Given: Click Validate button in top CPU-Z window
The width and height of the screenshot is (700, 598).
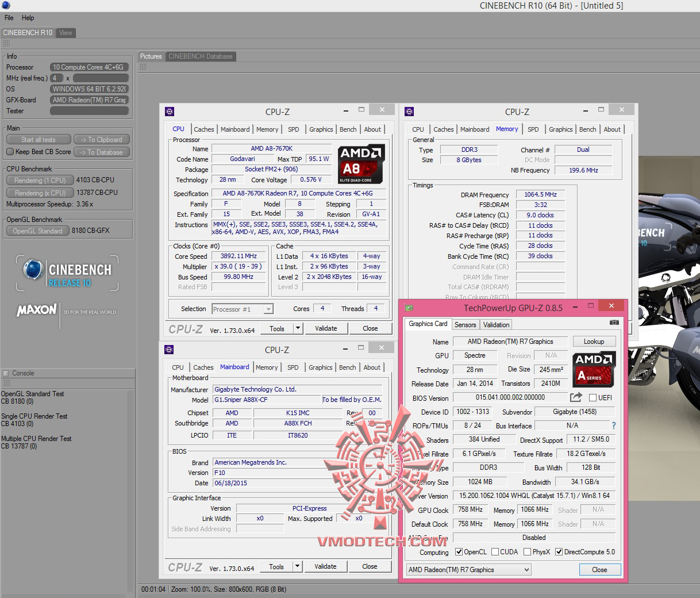Looking at the screenshot, I should tap(326, 328).
